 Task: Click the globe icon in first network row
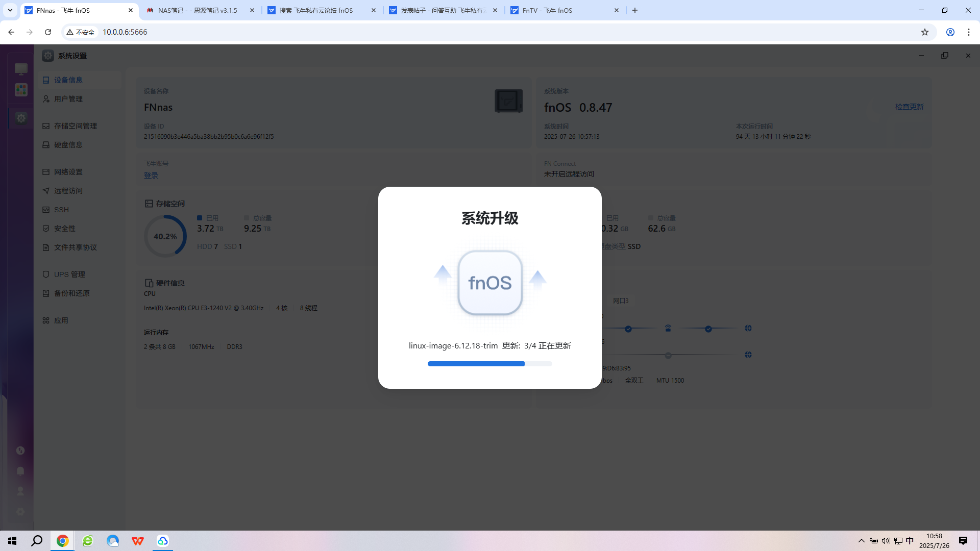click(x=748, y=328)
